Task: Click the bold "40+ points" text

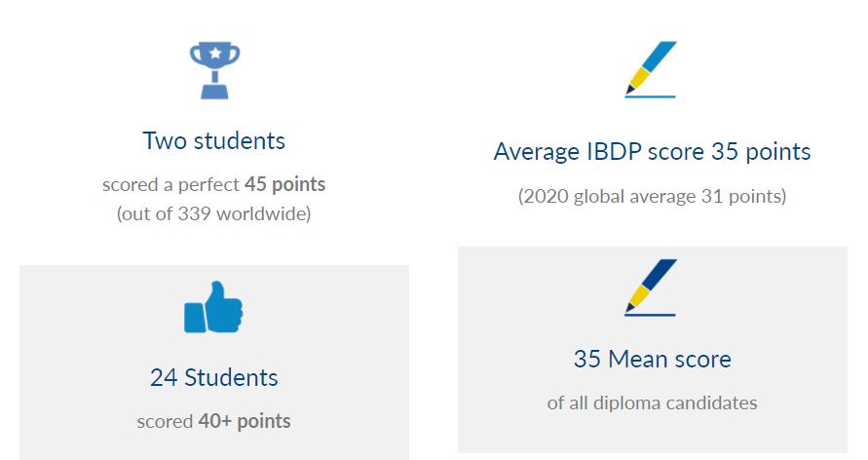Action: pyautogui.click(x=245, y=421)
